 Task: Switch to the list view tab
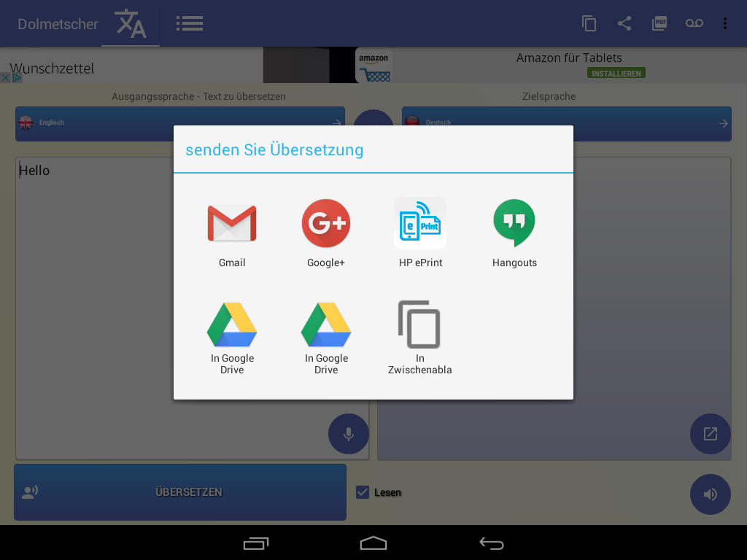pyautogui.click(x=190, y=23)
